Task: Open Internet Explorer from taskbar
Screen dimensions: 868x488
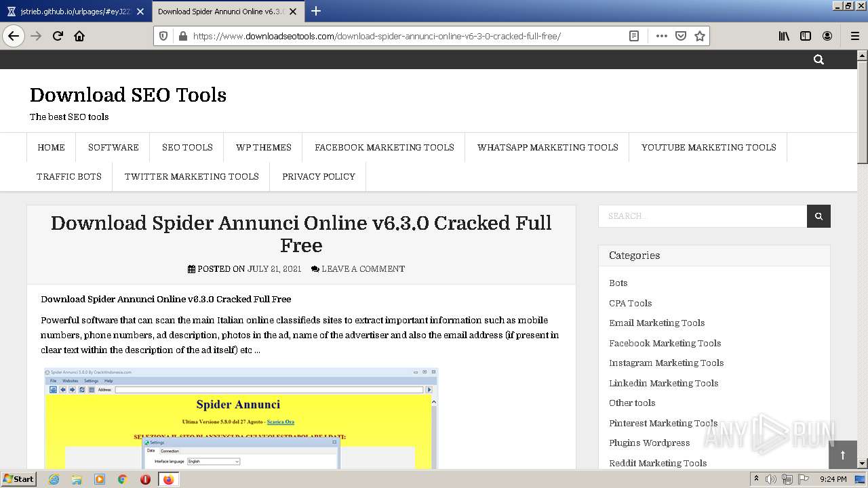Action: click(54, 479)
